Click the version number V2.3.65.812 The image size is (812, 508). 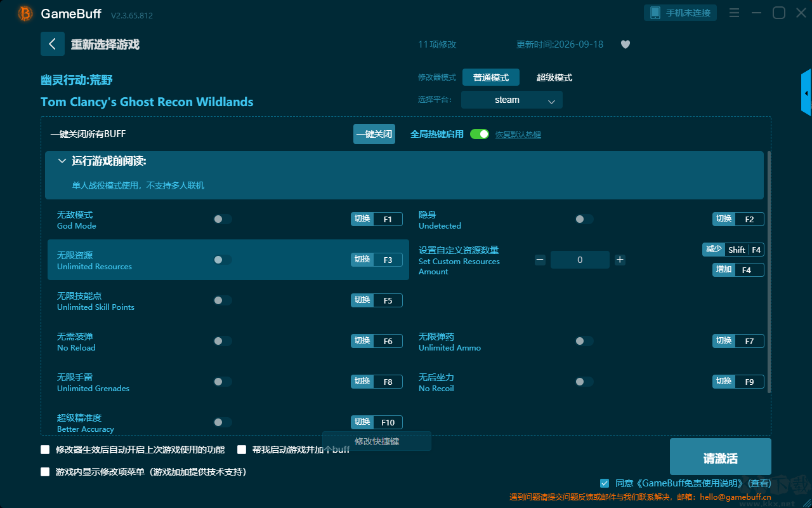(x=132, y=15)
